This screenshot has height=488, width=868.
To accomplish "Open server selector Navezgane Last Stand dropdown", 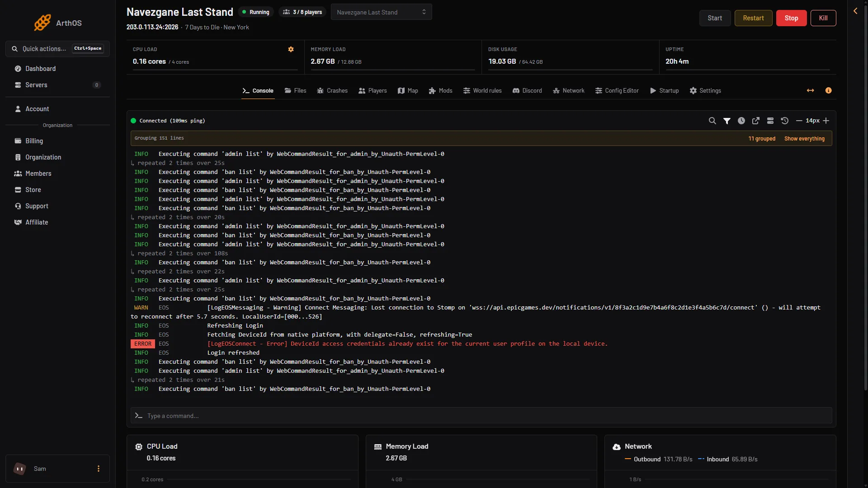I will click(x=381, y=12).
